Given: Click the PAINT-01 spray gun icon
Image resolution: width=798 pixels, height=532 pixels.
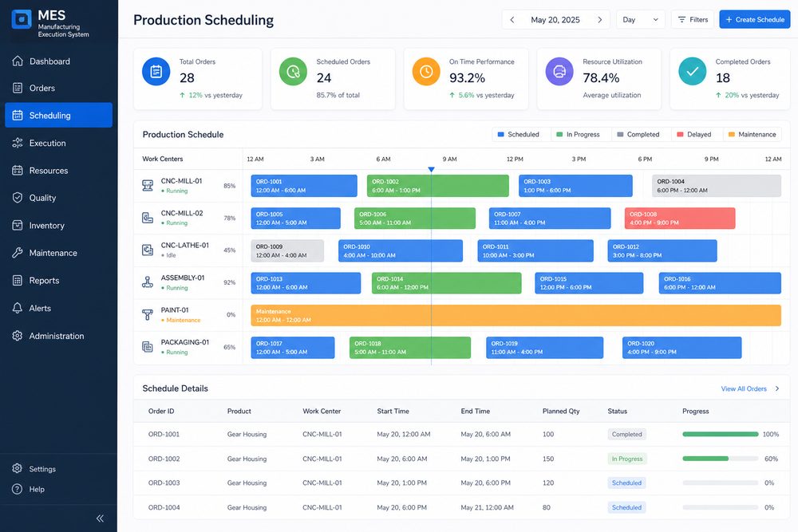Looking at the screenshot, I should click(148, 315).
